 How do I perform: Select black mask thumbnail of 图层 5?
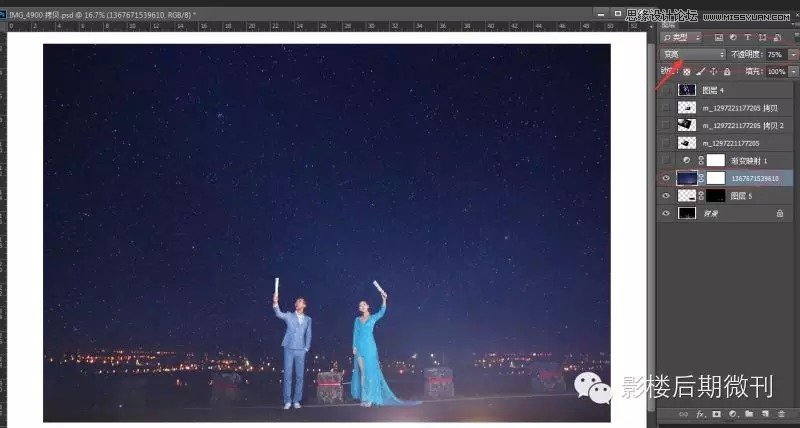pos(716,196)
